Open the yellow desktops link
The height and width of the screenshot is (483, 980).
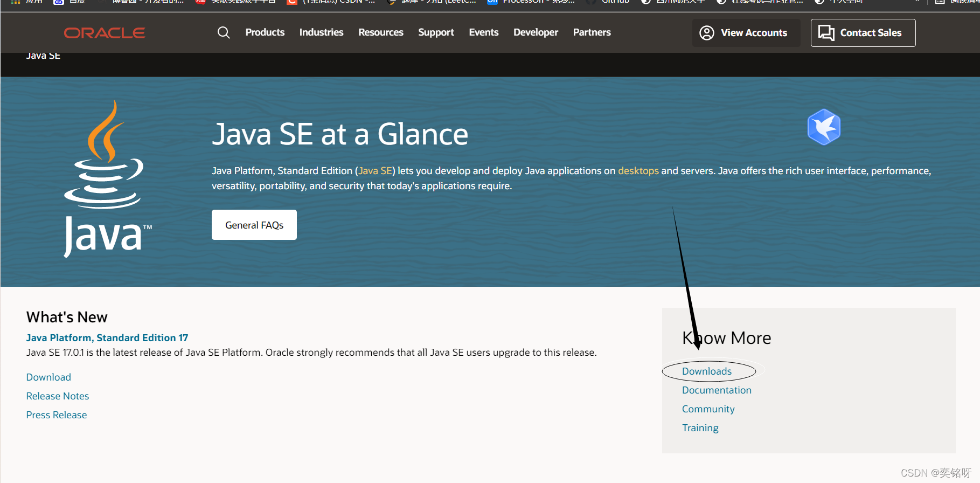pos(638,171)
